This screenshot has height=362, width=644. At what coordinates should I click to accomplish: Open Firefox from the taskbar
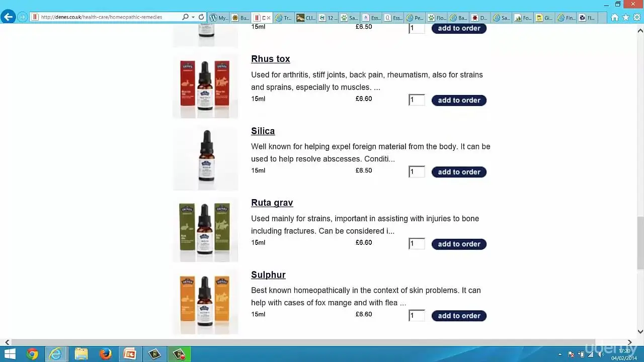pyautogui.click(x=105, y=354)
